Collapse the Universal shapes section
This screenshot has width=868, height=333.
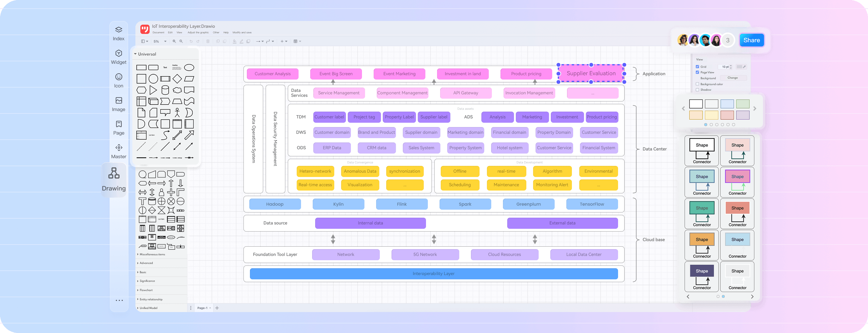(x=135, y=54)
